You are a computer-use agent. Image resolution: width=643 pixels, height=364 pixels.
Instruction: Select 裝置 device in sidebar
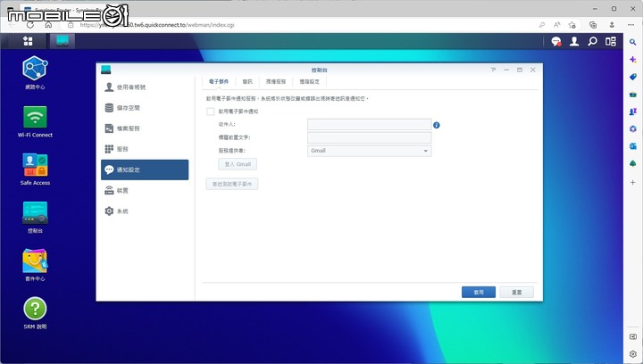point(145,190)
